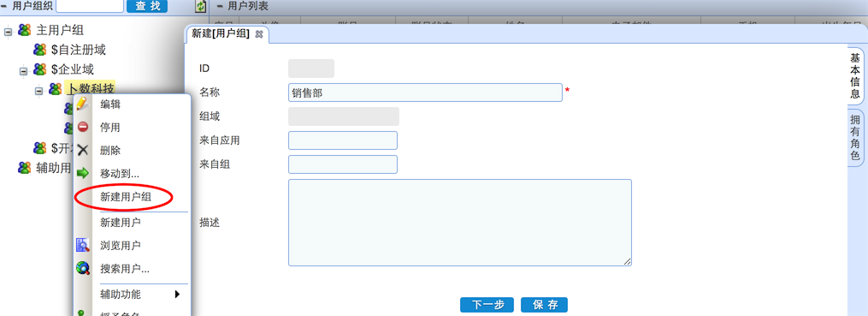Click the pencil icon next to 编辑
Viewport: 868px width, 316px height.
82,104
